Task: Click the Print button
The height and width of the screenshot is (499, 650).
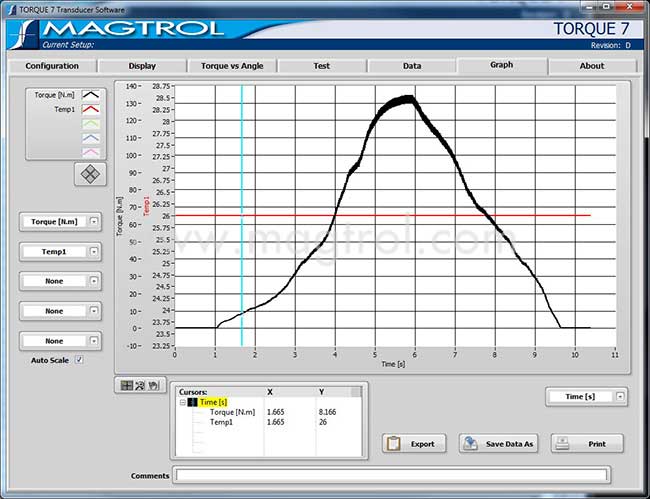Action: click(x=587, y=443)
